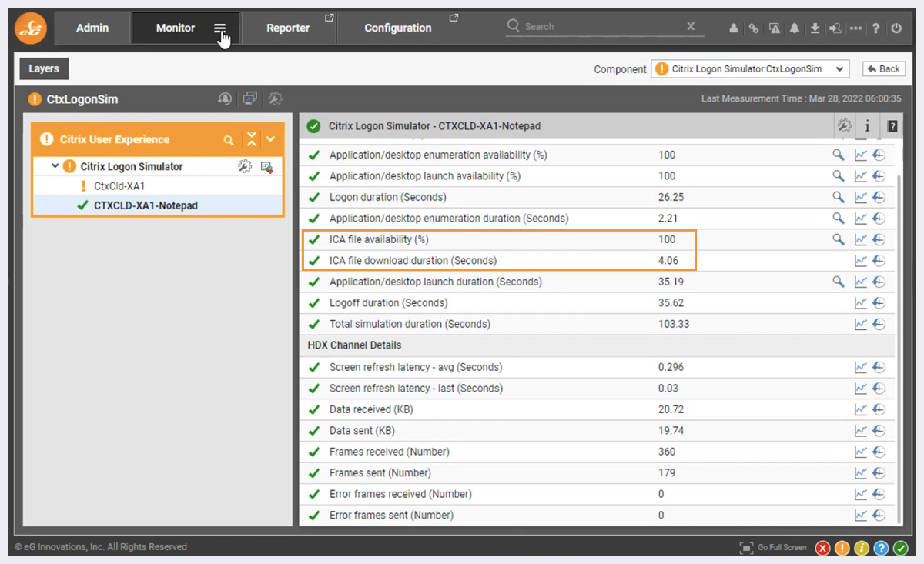Click the power logout icon
The height and width of the screenshot is (564, 924).
tap(896, 28)
